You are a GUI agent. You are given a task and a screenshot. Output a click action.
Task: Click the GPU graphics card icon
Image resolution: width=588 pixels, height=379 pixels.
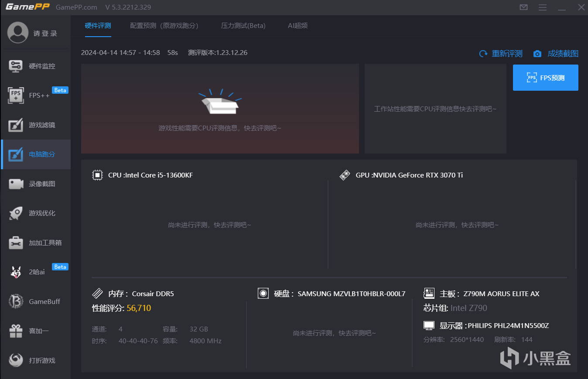[x=345, y=175]
